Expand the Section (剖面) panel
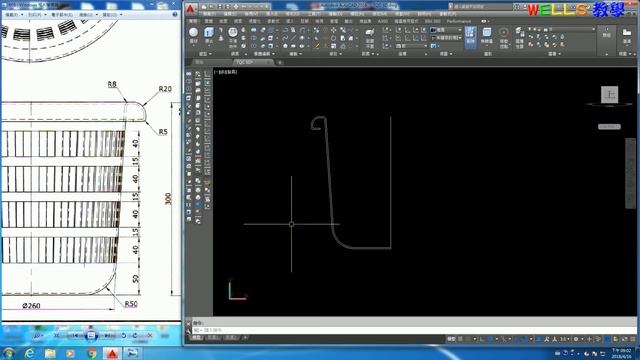 tap(368, 54)
